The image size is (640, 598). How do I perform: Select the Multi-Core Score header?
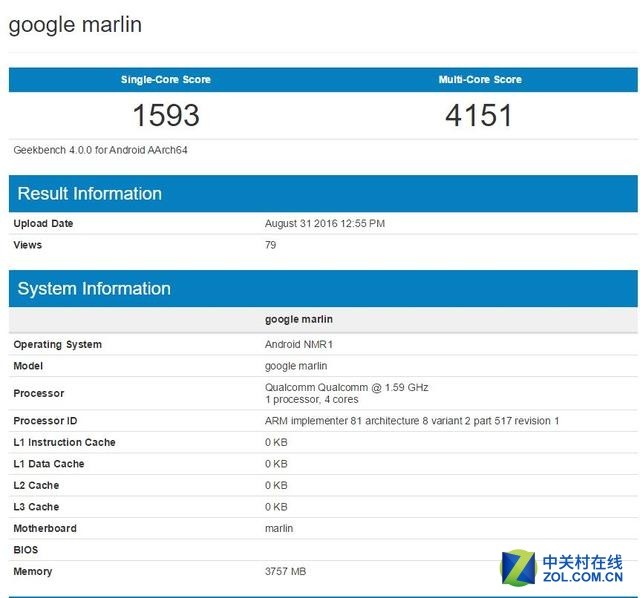480,80
